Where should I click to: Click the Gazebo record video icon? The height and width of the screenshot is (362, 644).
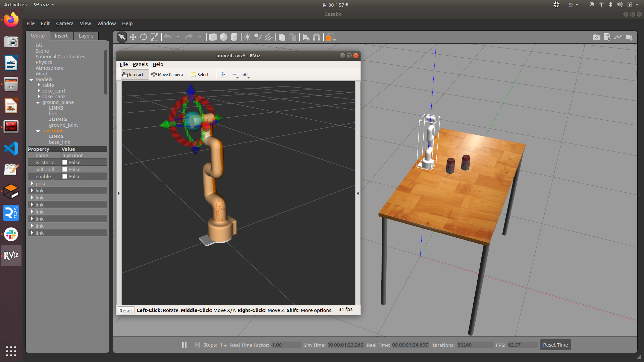[629, 37]
